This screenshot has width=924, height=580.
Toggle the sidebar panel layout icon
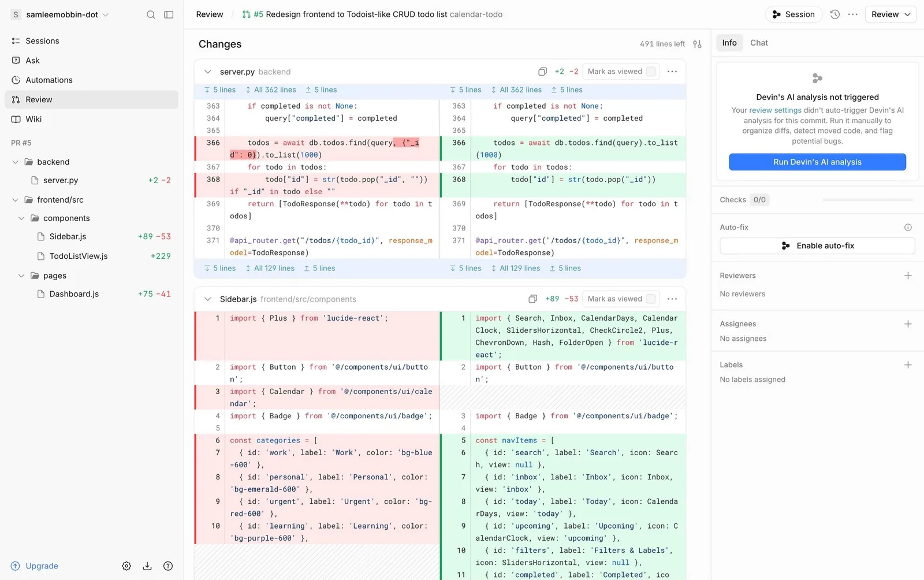(x=169, y=14)
